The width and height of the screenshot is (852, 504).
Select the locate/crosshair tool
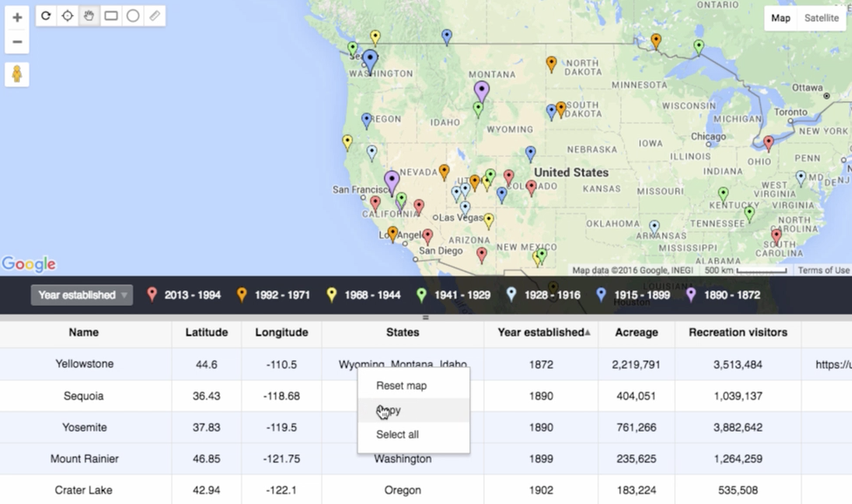67,16
